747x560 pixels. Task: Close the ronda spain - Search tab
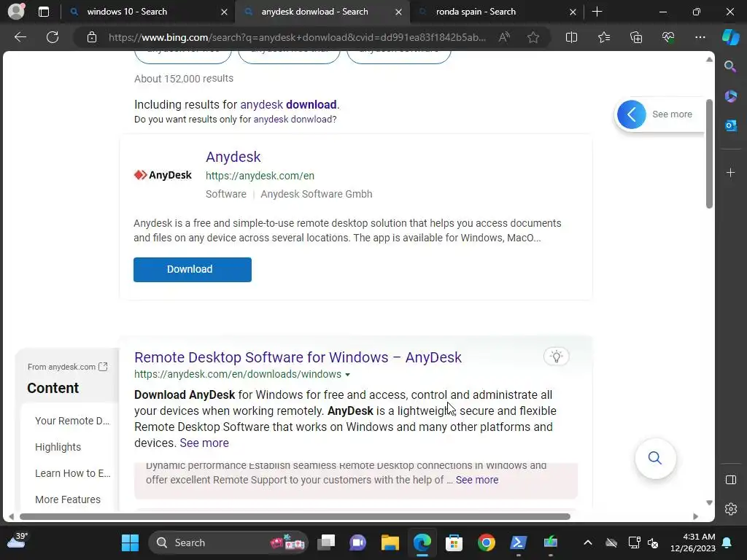pyautogui.click(x=573, y=12)
